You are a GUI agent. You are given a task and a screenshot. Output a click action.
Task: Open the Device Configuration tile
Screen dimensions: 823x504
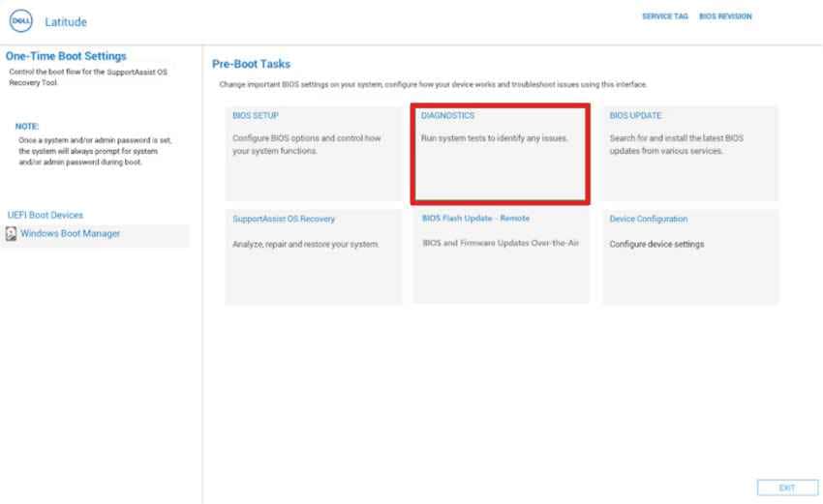(x=690, y=257)
